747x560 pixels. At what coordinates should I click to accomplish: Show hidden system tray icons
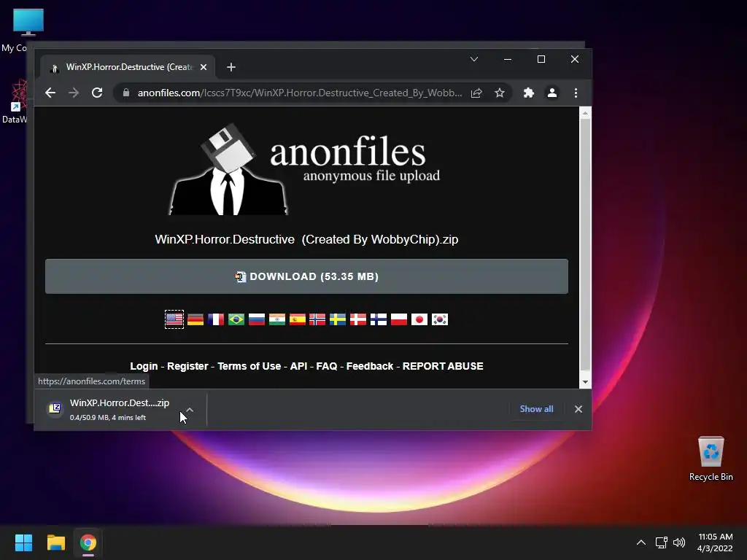(641, 542)
